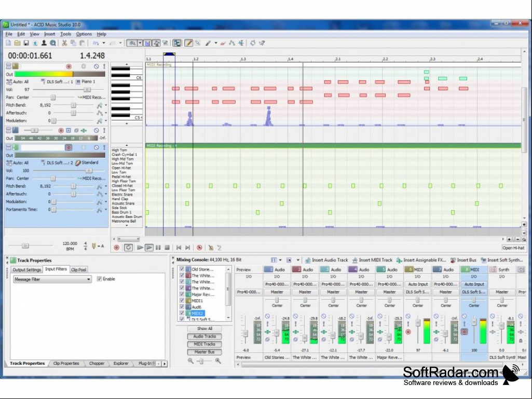Screen dimensions: 532x399
Task: Click the 8 MIDI channel volume fader
Action: point(474,322)
